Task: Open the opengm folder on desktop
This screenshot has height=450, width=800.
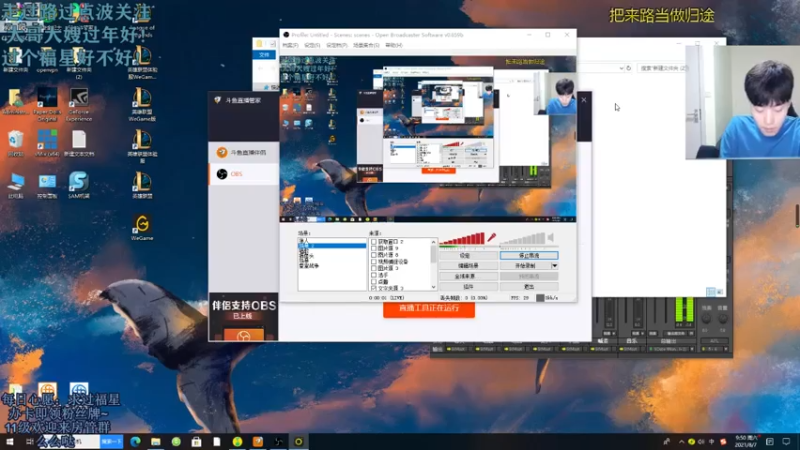Action: tap(47, 59)
